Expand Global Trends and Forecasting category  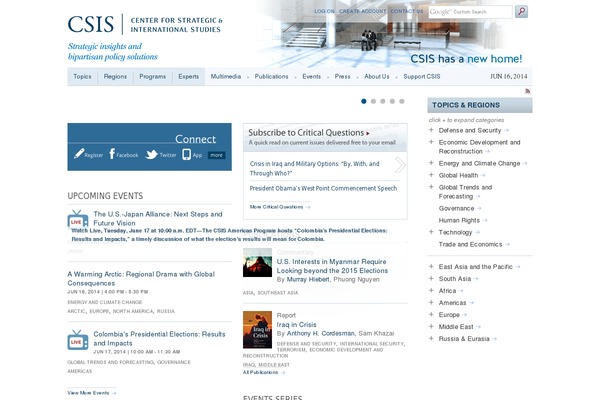(x=431, y=187)
